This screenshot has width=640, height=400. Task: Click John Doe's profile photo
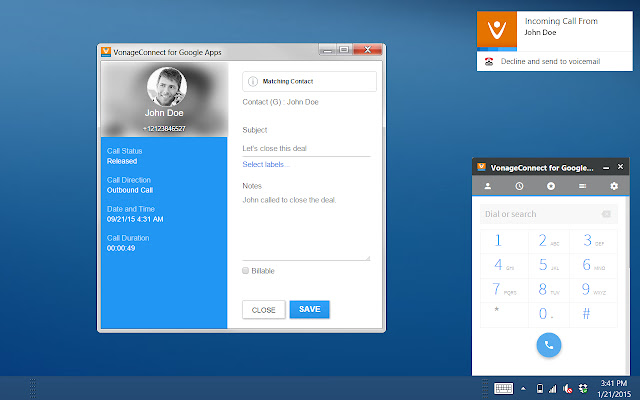pos(167,87)
